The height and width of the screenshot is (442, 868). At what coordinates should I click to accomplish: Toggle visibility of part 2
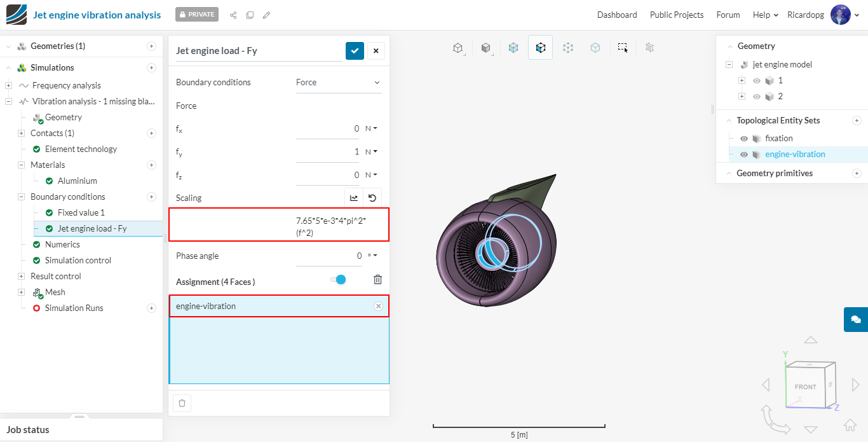pyautogui.click(x=757, y=97)
